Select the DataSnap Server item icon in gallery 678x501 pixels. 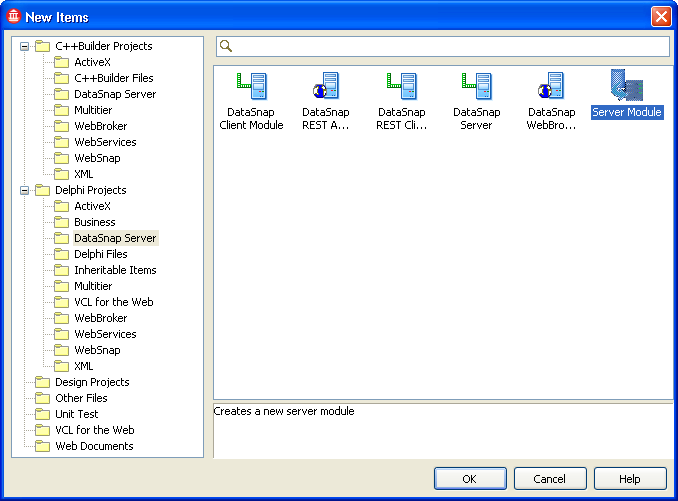click(x=477, y=86)
